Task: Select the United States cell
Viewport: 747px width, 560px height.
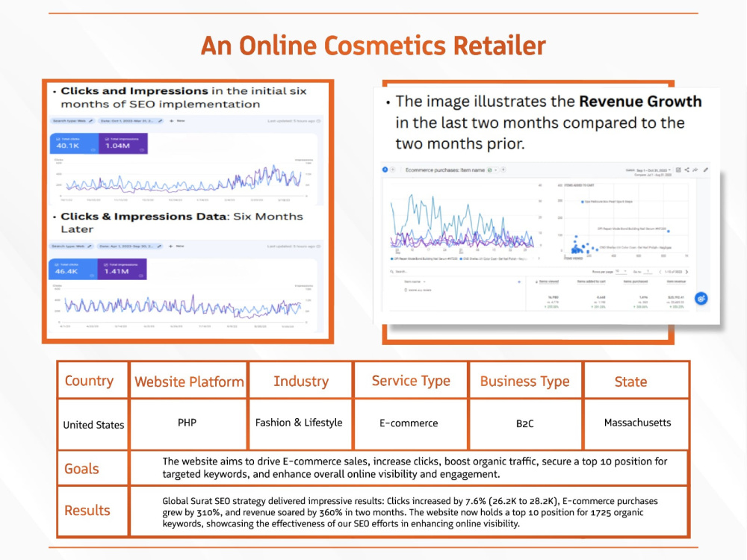Action: pyautogui.click(x=93, y=425)
